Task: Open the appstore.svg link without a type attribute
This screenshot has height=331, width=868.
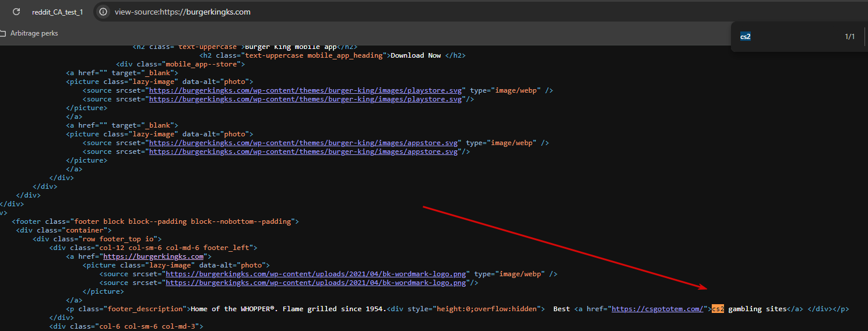Action: 303,152
